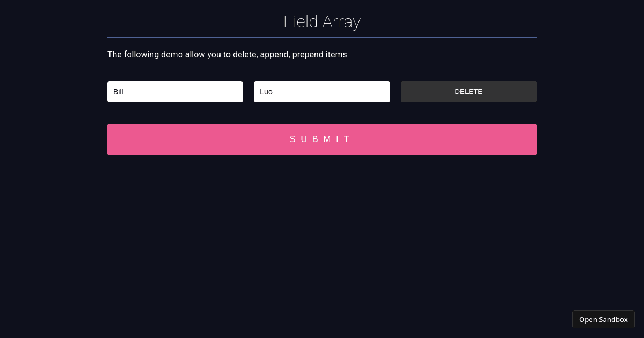Delete the Bill Luo row
The width and height of the screenshot is (644, 338).
[x=469, y=92]
